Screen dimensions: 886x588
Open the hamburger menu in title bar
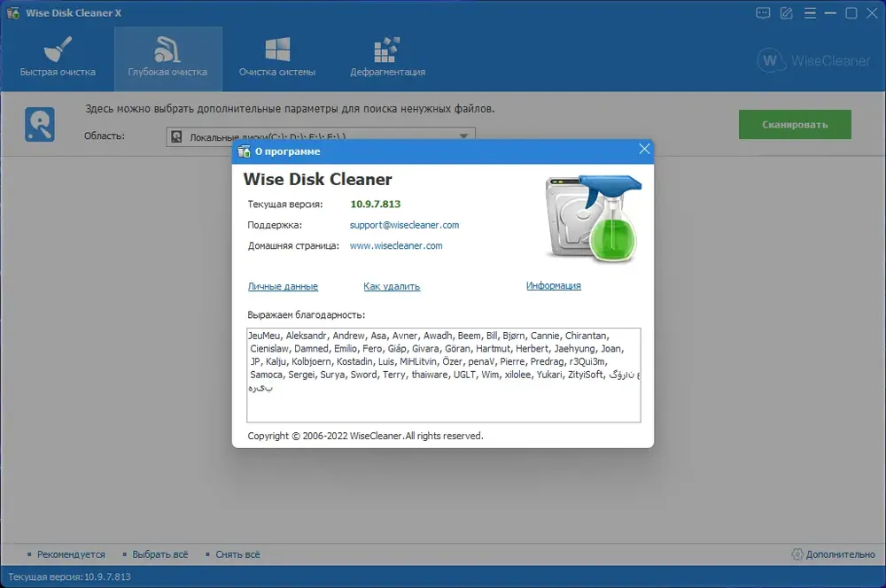(x=810, y=13)
